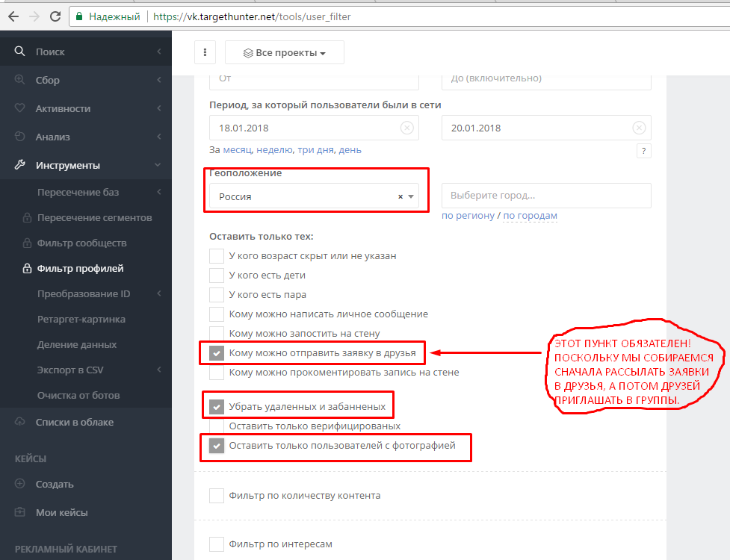Remove Россия selection with x icon

(400, 197)
